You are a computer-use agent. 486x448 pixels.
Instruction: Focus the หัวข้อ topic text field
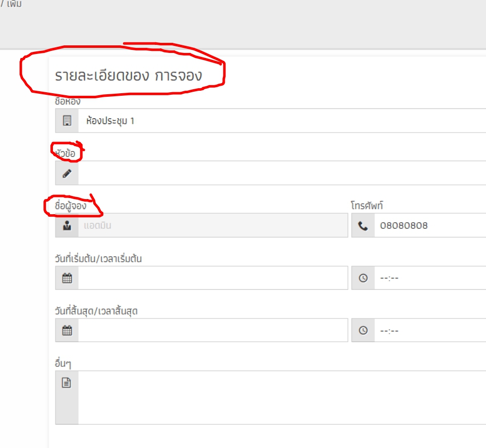[x=282, y=173]
